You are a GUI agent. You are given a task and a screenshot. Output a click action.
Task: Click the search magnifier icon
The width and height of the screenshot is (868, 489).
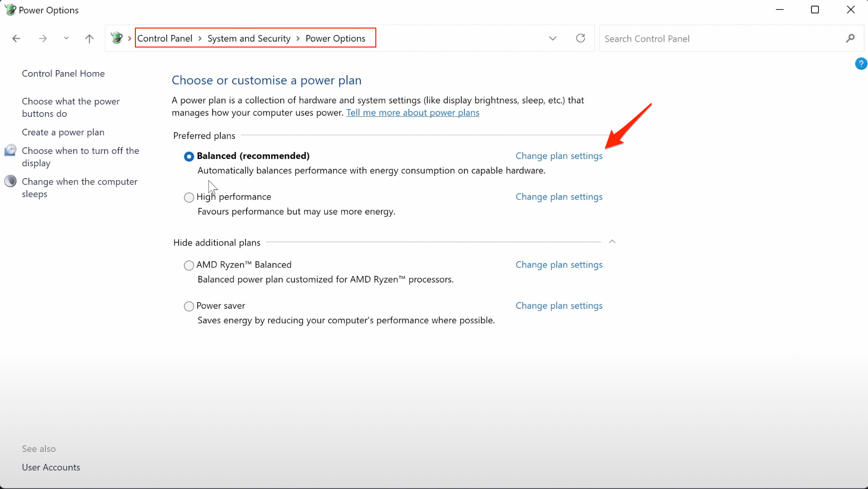[850, 38]
